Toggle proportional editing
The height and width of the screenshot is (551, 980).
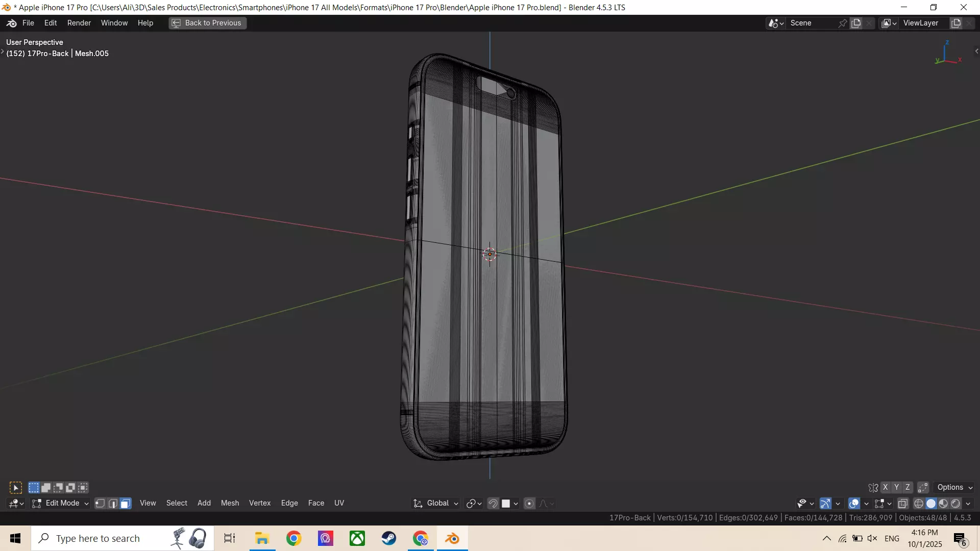530,504
